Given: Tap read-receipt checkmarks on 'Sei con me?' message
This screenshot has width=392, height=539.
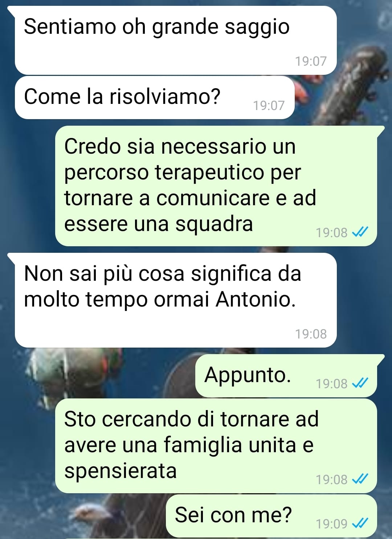Looking at the screenshot, I should tap(360, 523).
